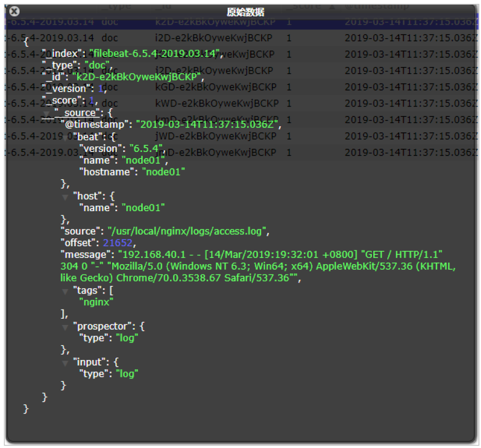Collapse the "host" object node

(65, 197)
